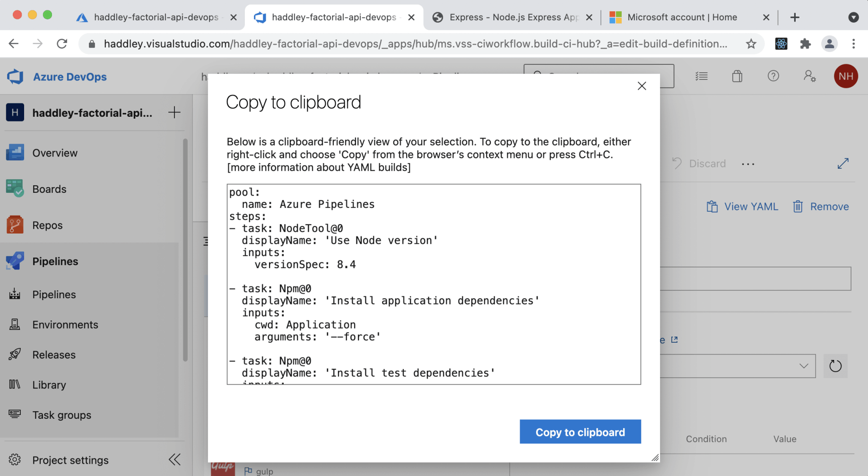The image size is (868, 476).
Task: Click the Environments label in sidebar
Action: pyautogui.click(x=65, y=325)
